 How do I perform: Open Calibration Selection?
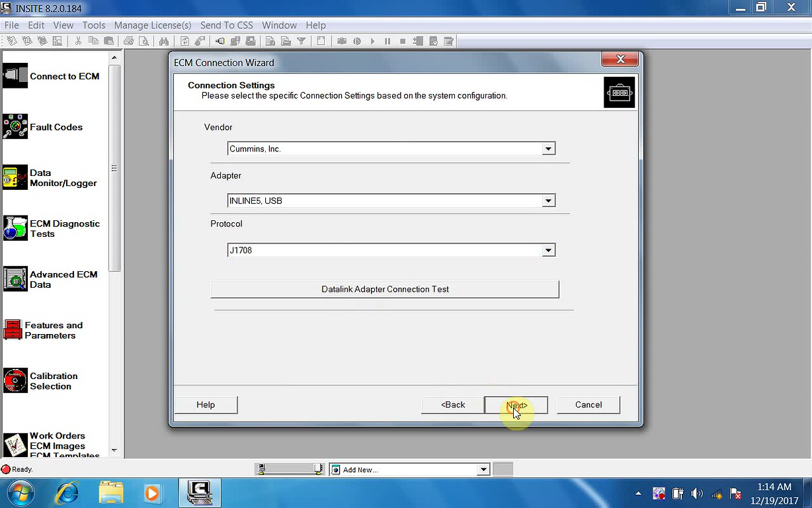pyautogui.click(x=41, y=381)
